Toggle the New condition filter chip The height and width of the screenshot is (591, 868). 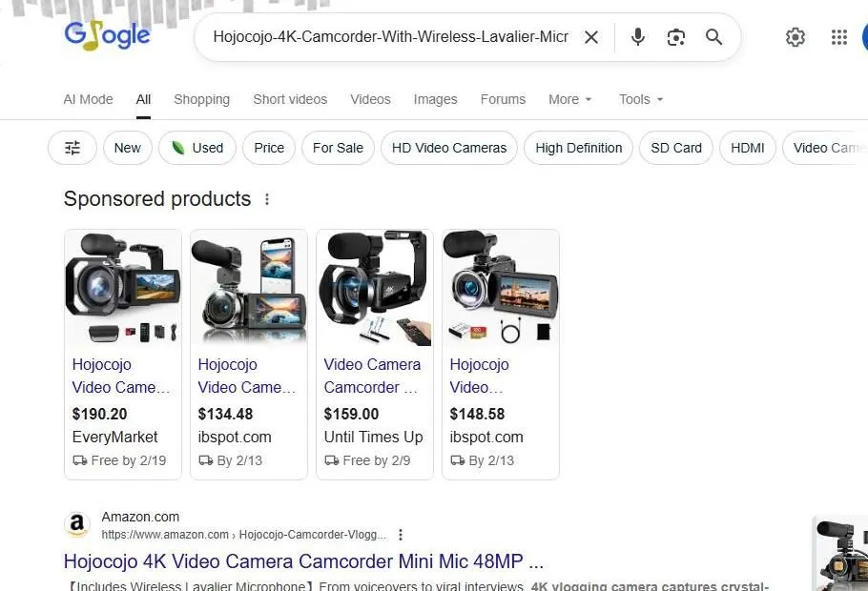click(x=127, y=148)
